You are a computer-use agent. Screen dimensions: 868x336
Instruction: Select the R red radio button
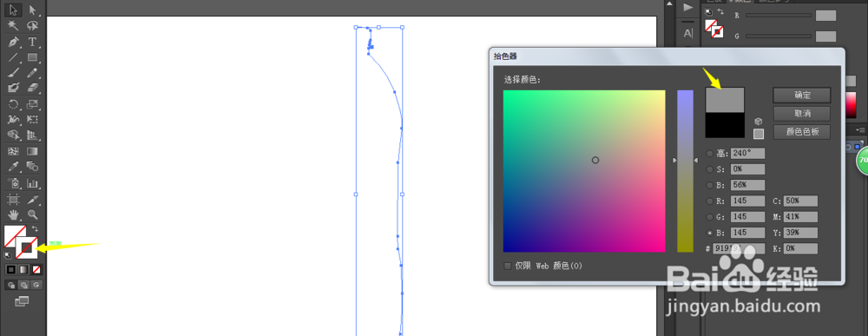(x=710, y=201)
